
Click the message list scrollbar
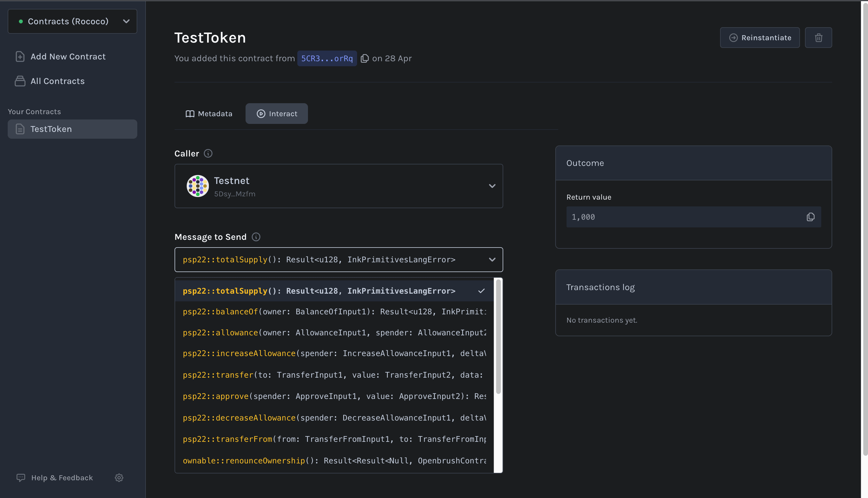click(x=498, y=337)
